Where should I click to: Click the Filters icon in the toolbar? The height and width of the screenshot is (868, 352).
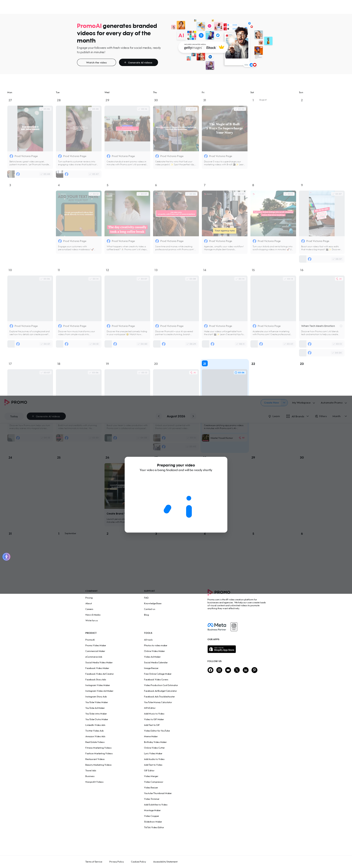(317, 416)
